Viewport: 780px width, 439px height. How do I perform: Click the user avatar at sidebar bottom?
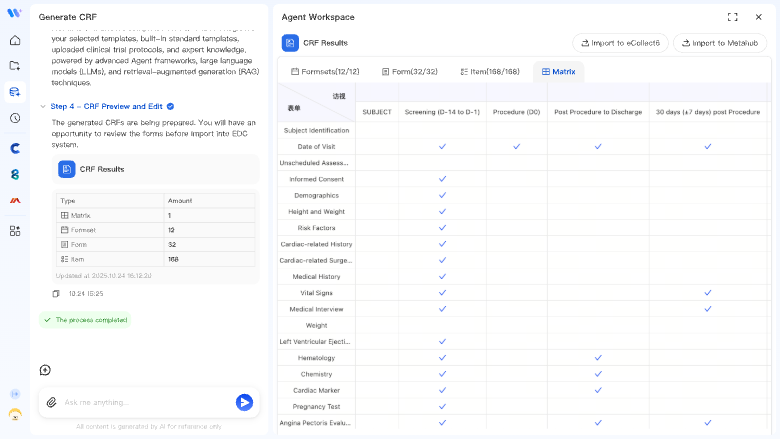point(15,414)
